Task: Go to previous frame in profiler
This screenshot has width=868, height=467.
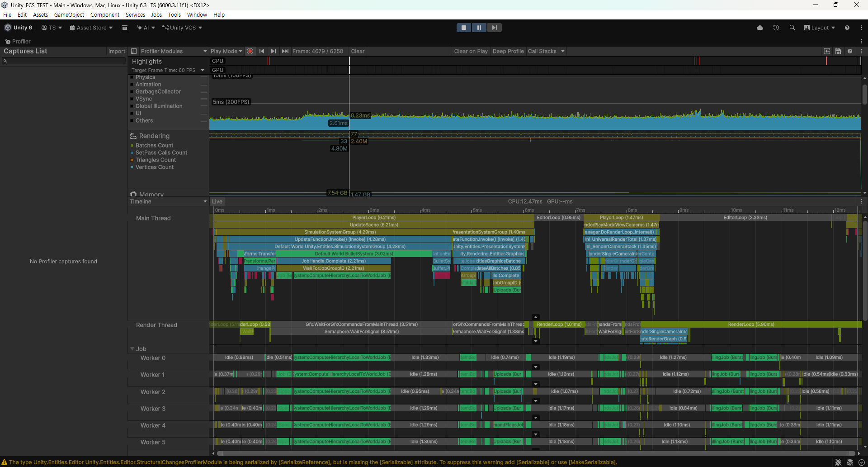Action: 262,51
